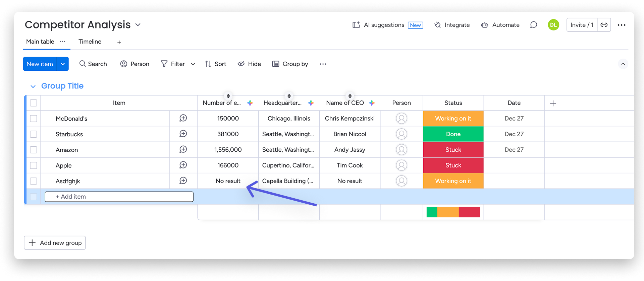Click orange segment of status summary bar
This screenshot has width=644, height=281.
tap(448, 212)
